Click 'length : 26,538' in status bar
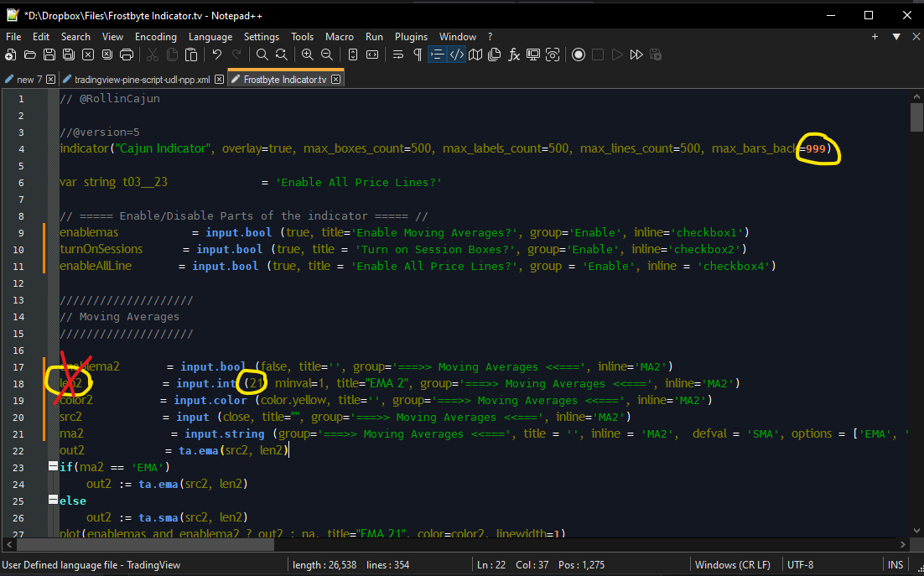Screen dimensions: 924x576 [324, 565]
